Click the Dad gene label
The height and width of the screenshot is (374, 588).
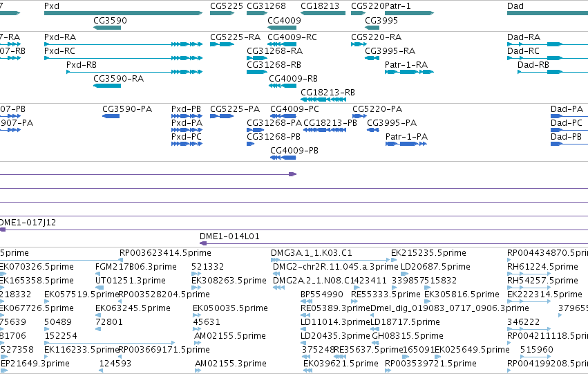(515, 6)
